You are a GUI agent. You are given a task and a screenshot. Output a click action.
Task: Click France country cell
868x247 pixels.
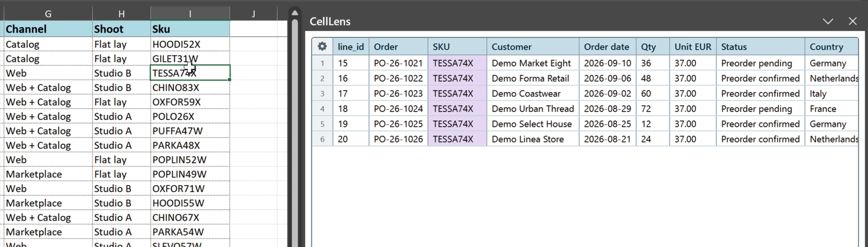point(831,109)
